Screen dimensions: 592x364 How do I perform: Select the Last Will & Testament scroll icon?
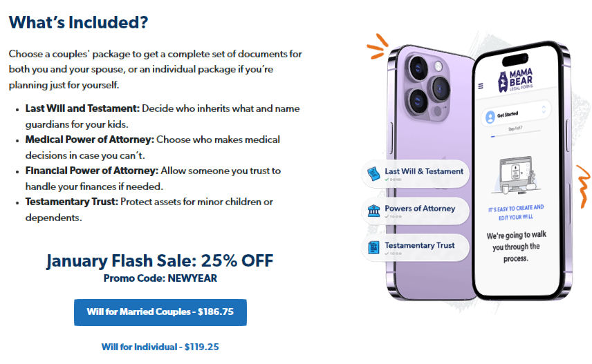[373, 173]
